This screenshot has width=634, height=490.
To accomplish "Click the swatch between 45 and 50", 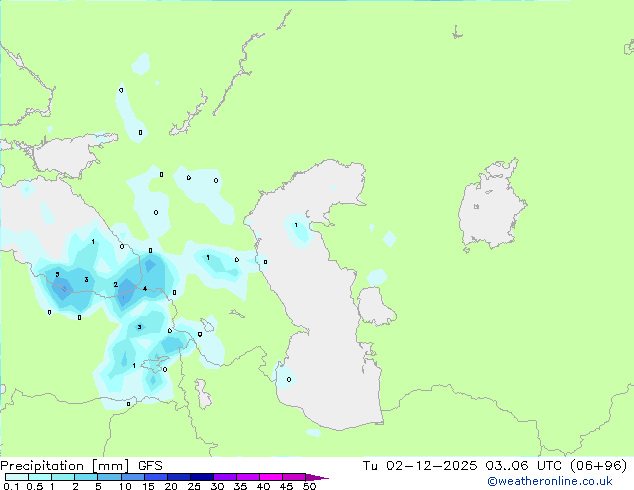I will pos(294,477).
